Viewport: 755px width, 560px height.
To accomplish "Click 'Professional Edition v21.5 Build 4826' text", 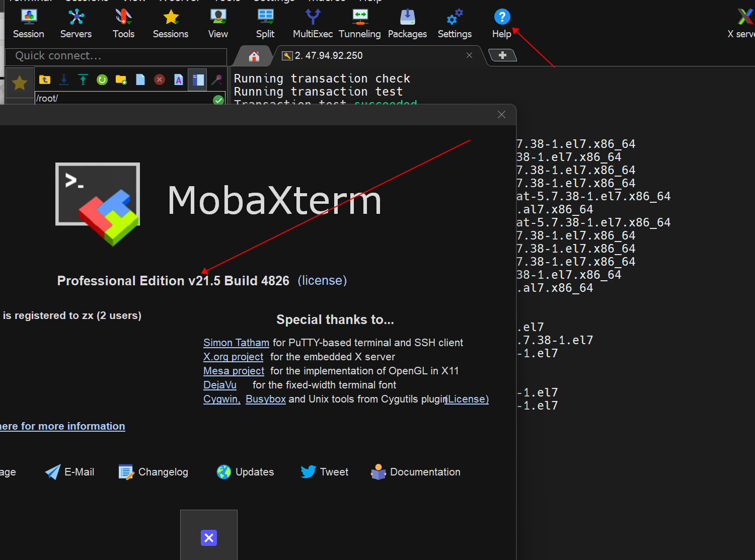I will coord(173,281).
